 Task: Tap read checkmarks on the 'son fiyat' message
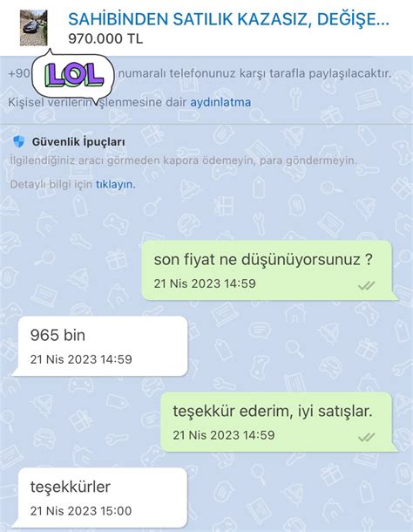pos(366,286)
